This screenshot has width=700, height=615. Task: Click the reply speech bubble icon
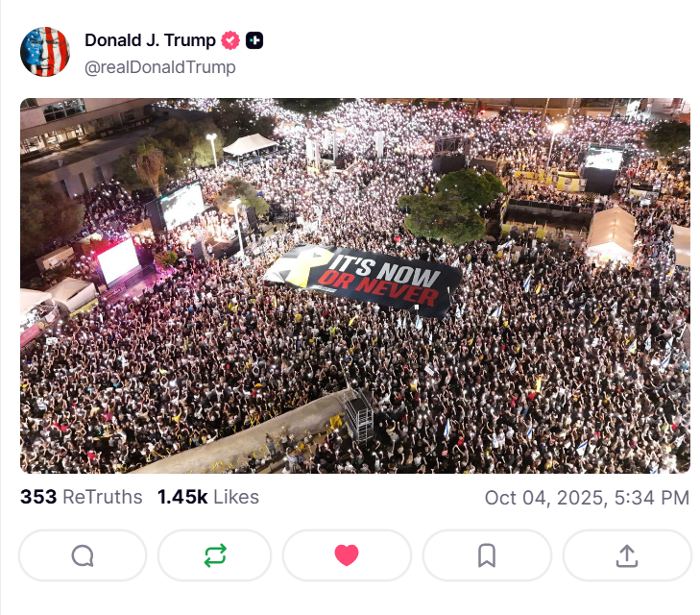pyautogui.click(x=83, y=555)
